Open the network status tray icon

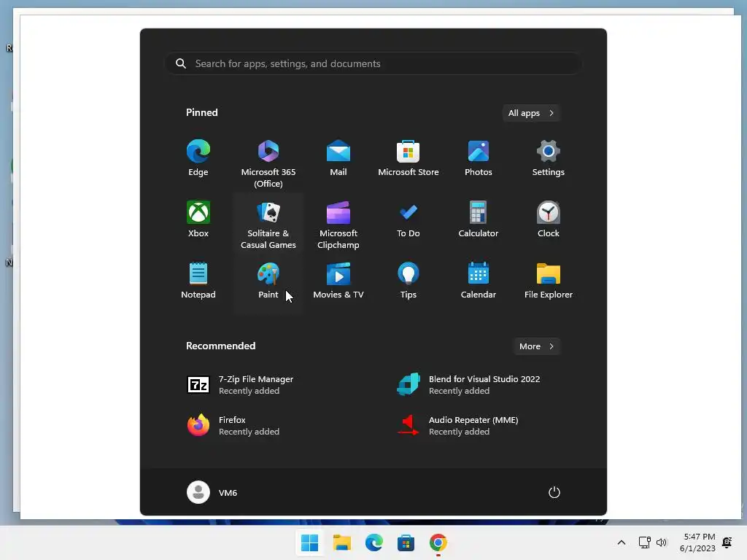[x=645, y=542]
